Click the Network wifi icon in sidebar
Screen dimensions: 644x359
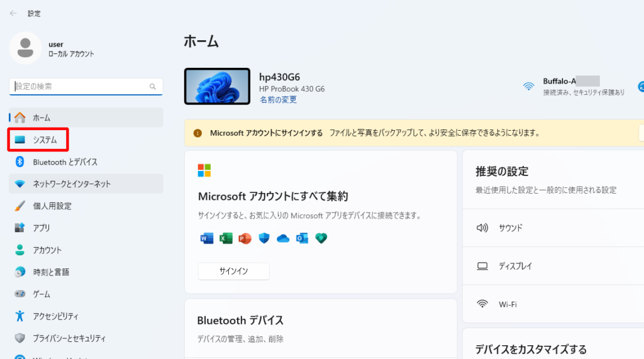(x=19, y=184)
